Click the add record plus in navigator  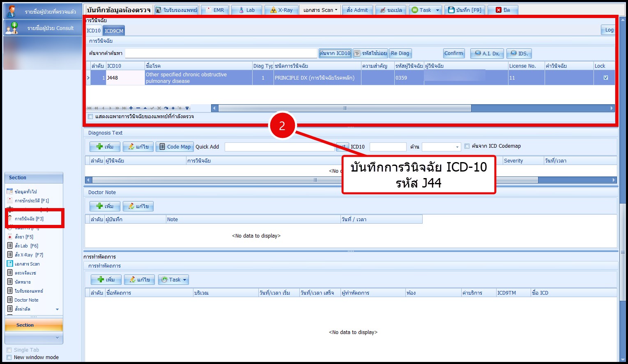point(131,108)
